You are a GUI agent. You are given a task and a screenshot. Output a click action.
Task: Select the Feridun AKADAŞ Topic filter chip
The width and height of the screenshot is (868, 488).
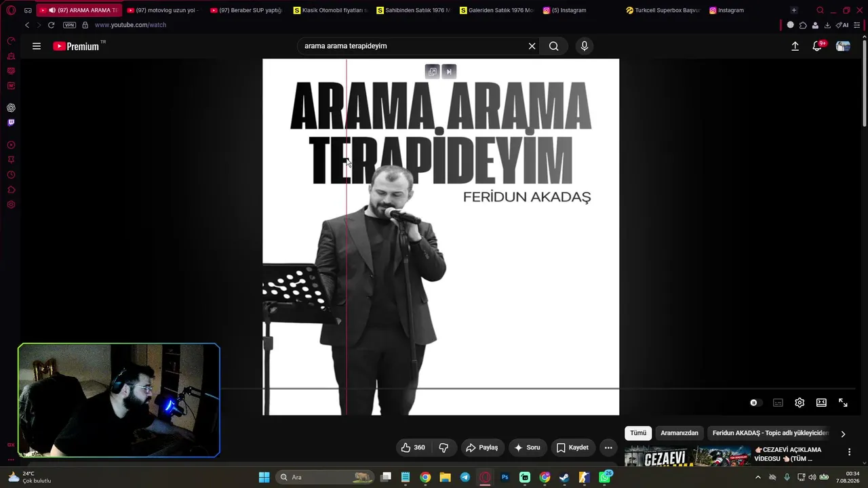pyautogui.click(x=770, y=433)
